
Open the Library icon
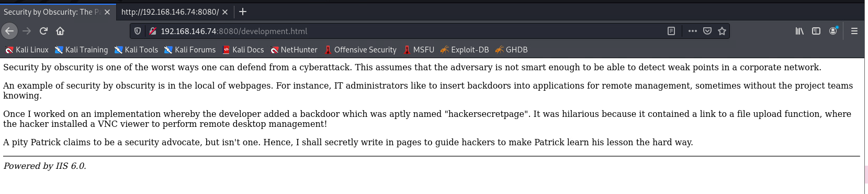click(799, 31)
